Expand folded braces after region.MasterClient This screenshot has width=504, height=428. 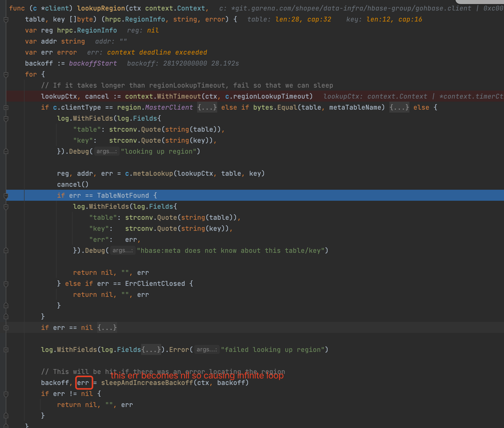click(207, 108)
